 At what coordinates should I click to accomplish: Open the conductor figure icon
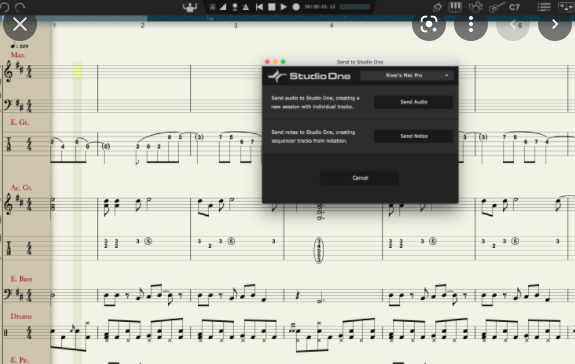click(x=190, y=7)
